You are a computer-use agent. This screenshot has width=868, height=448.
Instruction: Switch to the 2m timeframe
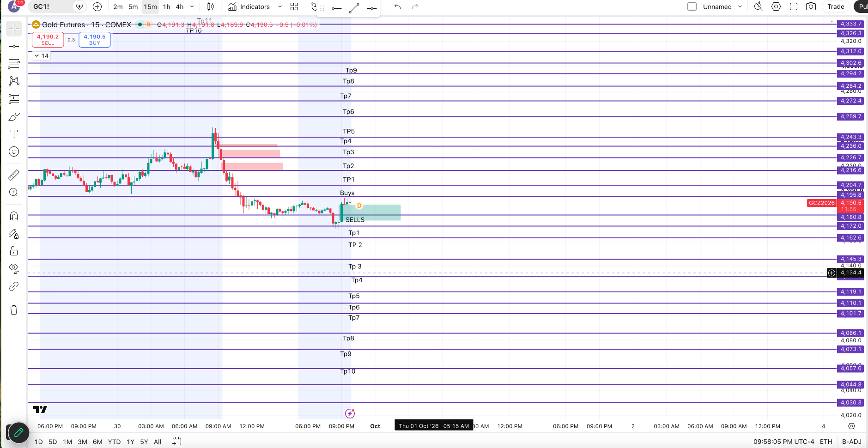[x=118, y=6]
